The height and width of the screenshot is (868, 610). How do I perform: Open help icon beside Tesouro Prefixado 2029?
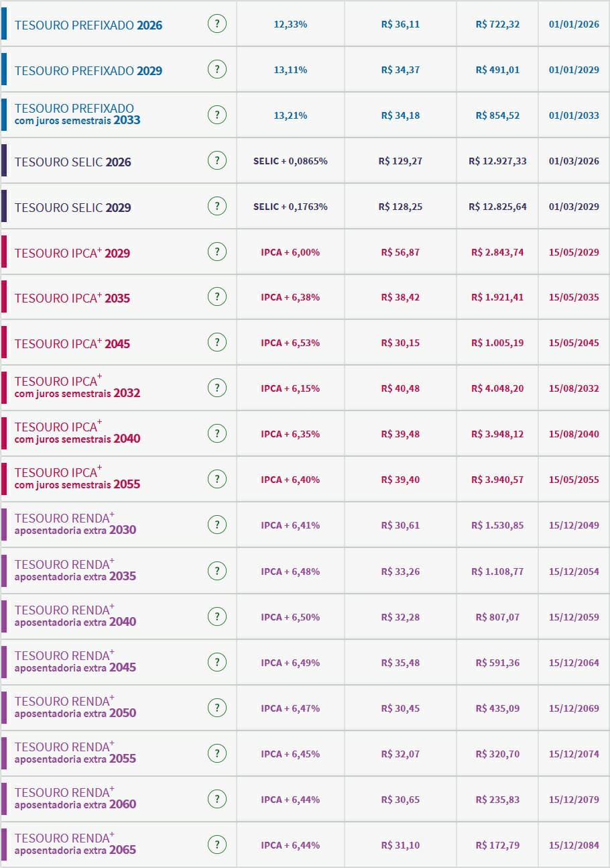click(217, 69)
